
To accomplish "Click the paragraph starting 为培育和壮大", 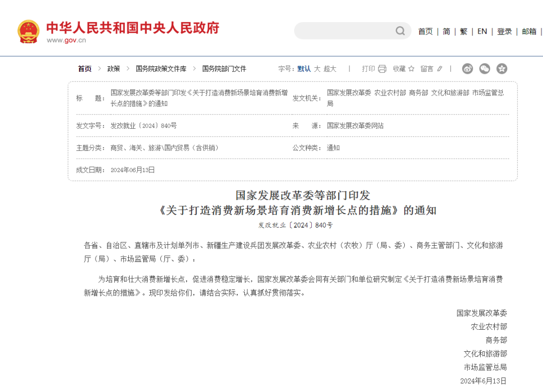I will (293, 286).
